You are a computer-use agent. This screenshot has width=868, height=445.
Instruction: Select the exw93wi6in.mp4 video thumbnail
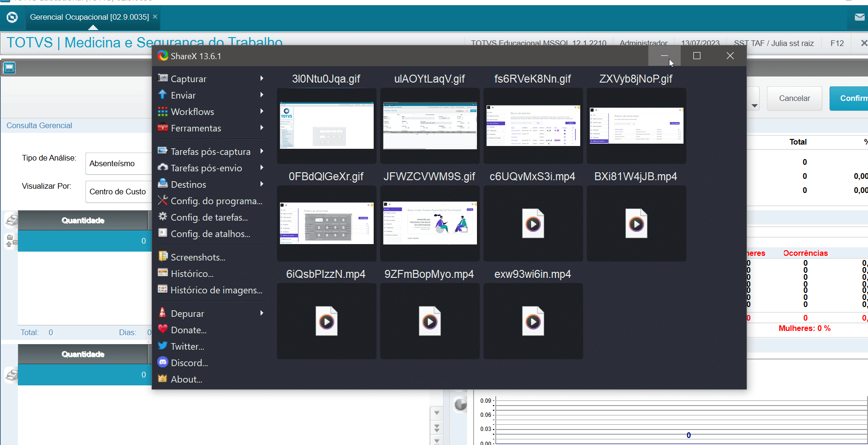pos(533,321)
